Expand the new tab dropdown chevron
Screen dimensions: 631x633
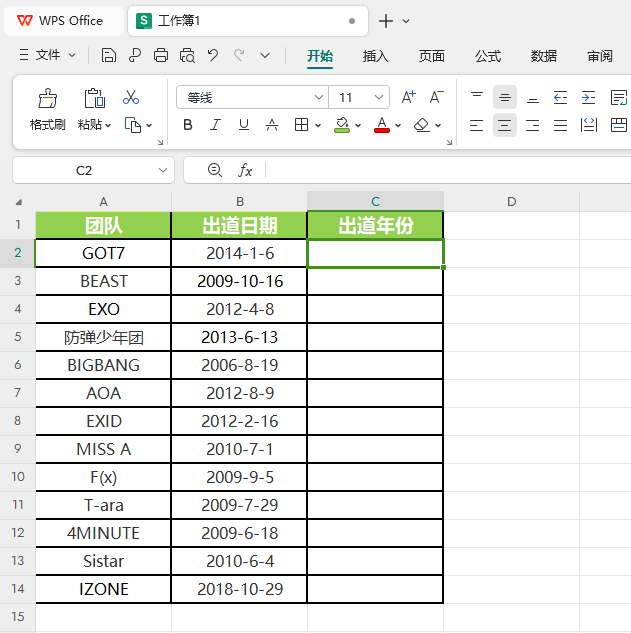[x=406, y=21]
